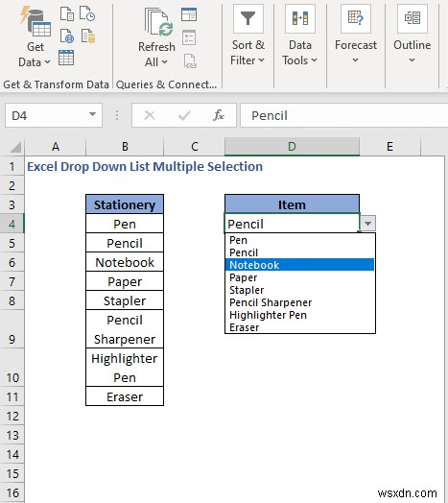Viewport: 448px width, 503px height.
Task: Open the Sort & Filter group
Action: point(248,36)
